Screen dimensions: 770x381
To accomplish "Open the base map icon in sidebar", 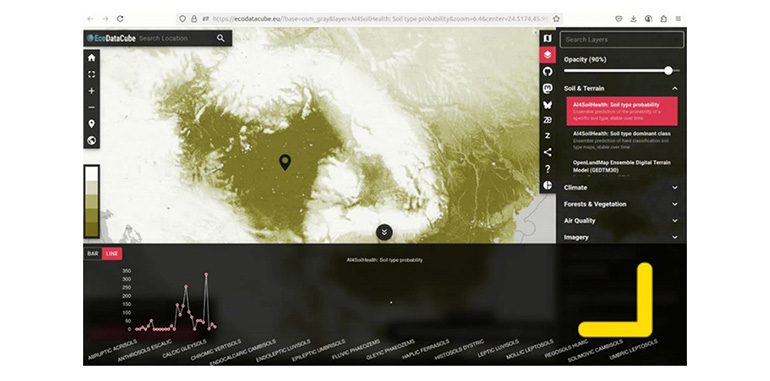I will click(x=548, y=38).
